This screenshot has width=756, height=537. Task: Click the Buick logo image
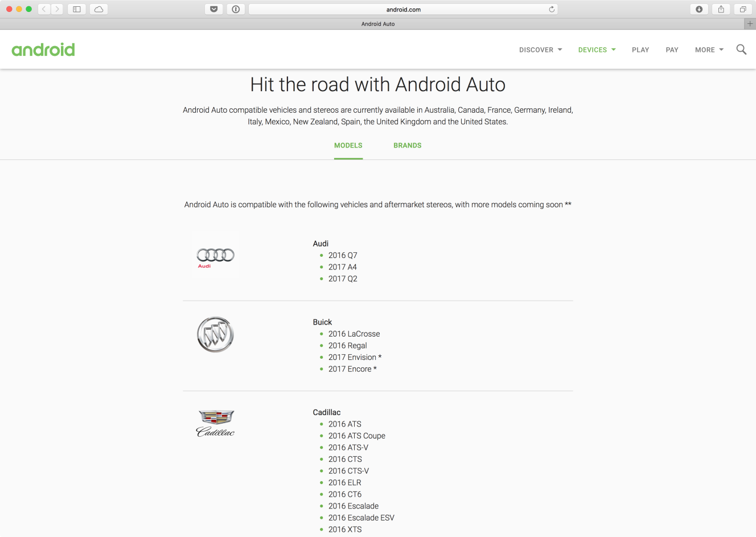pyautogui.click(x=215, y=334)
